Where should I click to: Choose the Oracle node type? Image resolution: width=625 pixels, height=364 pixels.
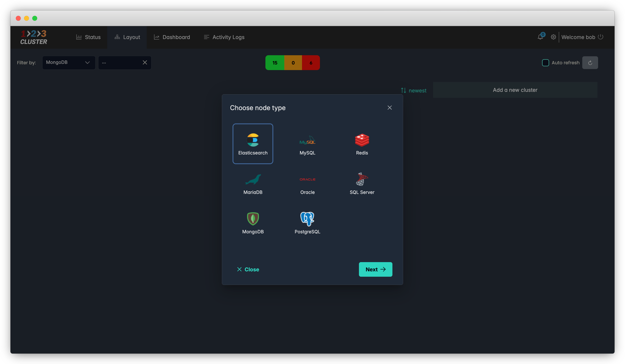point(307,183)
